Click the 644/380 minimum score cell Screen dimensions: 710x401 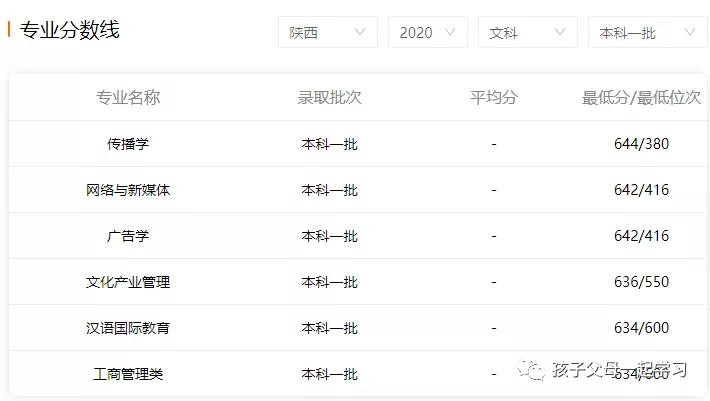[x=641, y=144]
